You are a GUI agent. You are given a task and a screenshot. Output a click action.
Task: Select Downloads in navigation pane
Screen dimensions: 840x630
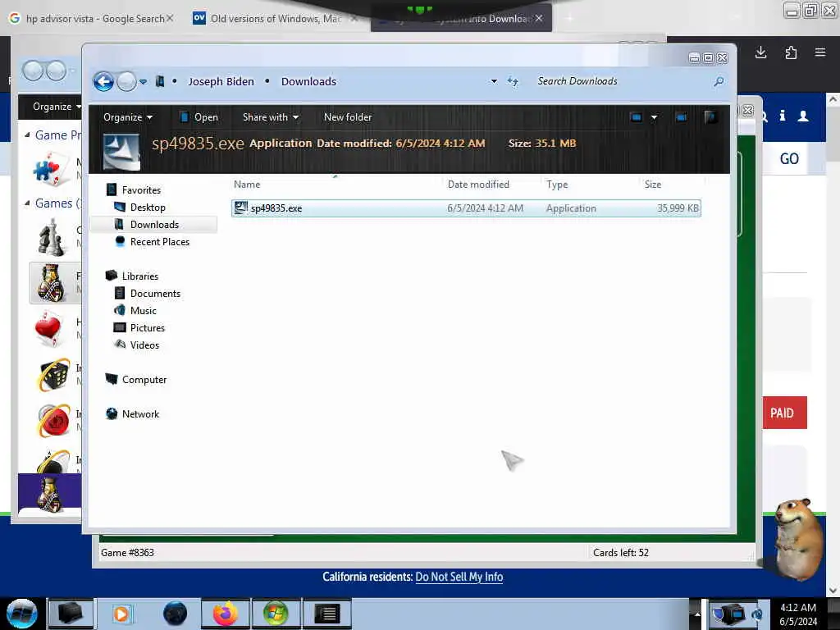point(154,224)
